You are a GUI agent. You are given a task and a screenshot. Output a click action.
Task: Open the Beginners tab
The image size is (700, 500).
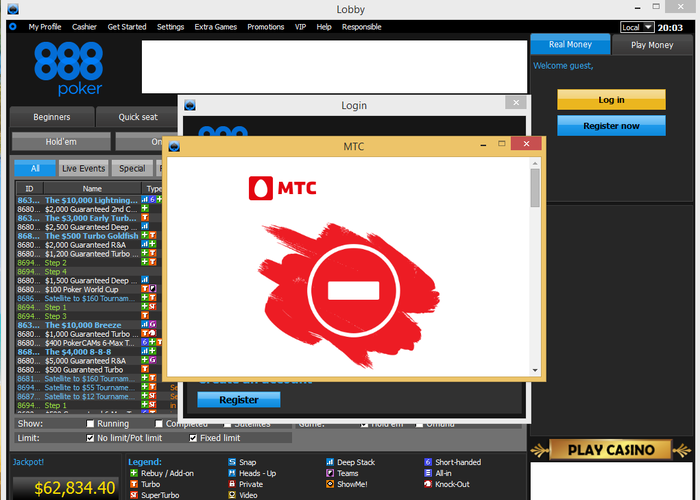coord(52,117)
